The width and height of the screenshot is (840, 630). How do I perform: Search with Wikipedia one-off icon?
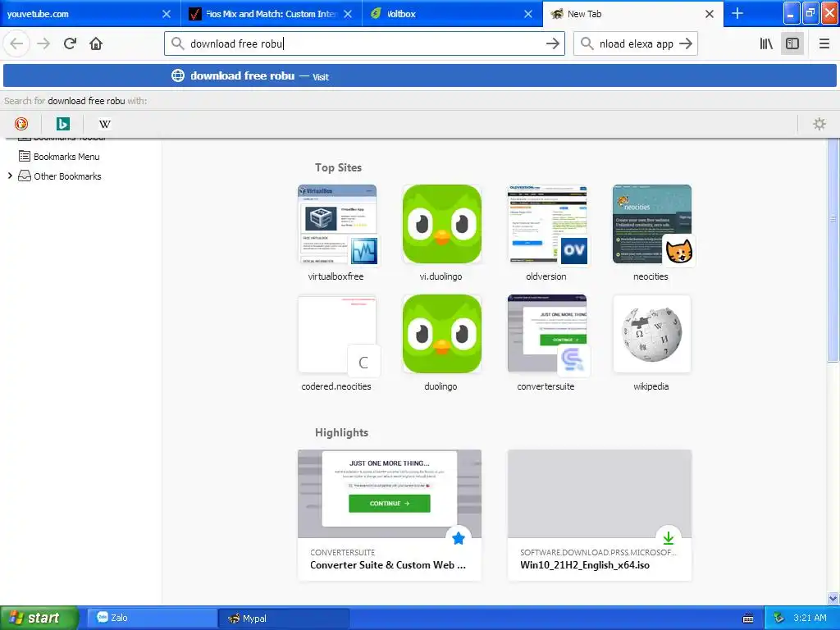(x=104, y=124)
